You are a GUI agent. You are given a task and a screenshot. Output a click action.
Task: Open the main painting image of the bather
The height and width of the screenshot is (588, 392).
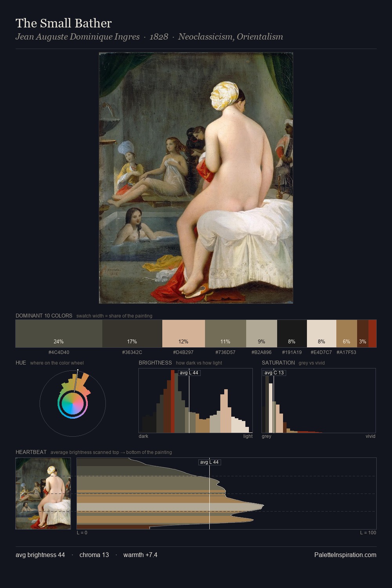click(196, 178)
